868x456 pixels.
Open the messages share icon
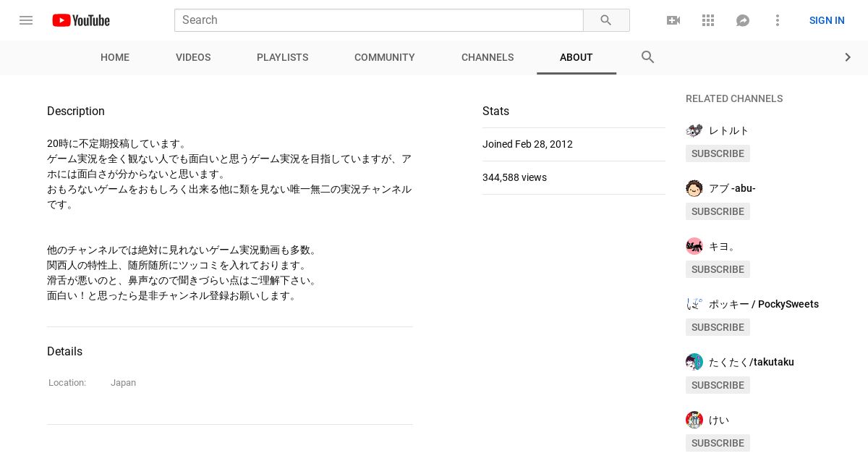pos(743,20)
